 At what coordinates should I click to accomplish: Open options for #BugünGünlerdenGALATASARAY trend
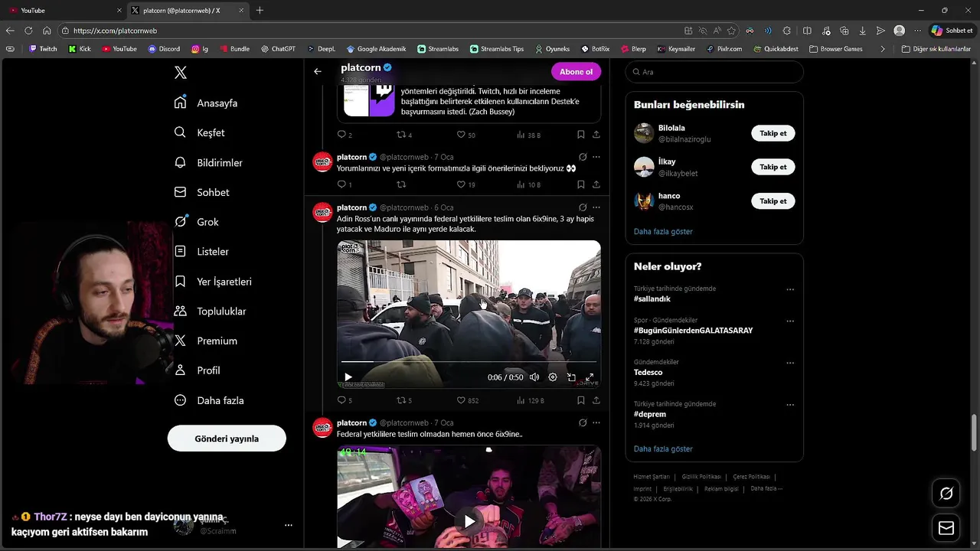coord(790,321)
